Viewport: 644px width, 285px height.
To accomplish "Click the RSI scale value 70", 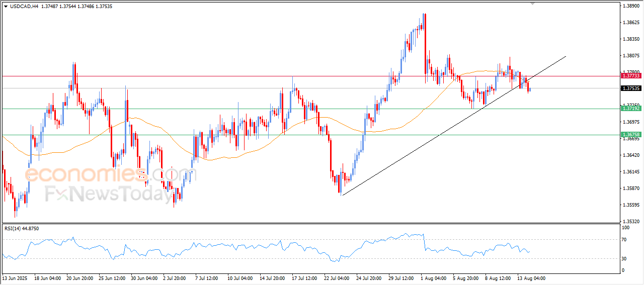I will [625, 240].
